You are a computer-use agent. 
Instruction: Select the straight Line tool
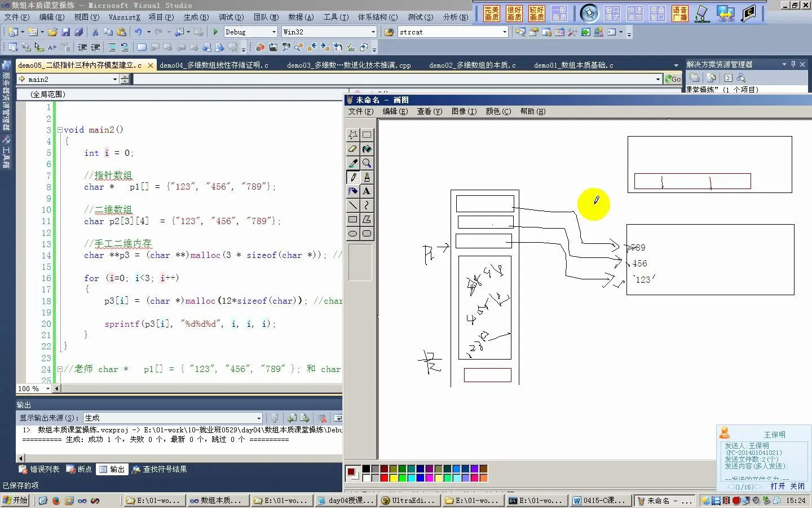(353, 205)
